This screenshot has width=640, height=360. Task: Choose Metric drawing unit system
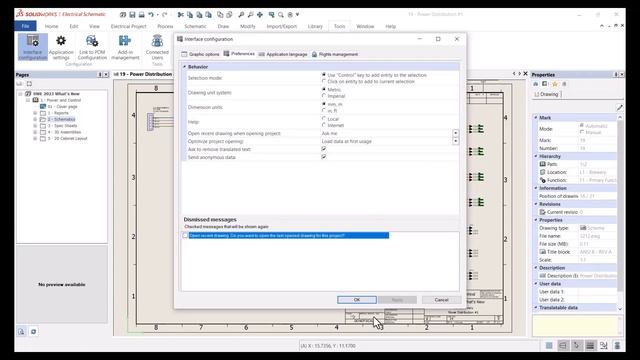(x=324, y=89)
